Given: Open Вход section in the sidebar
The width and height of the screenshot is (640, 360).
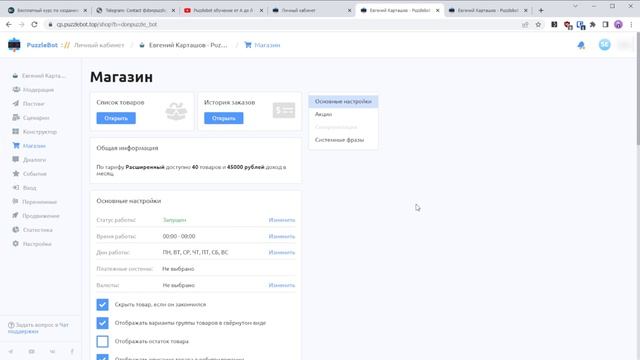Looking at the screenshot, I should 24,188.
